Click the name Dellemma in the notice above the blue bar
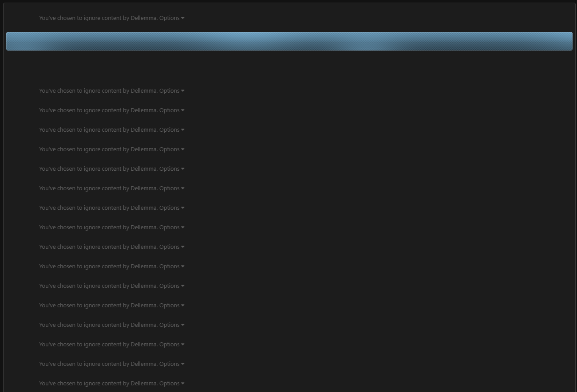This screenshot has width=577, height=392. click(x=144, y=18)
